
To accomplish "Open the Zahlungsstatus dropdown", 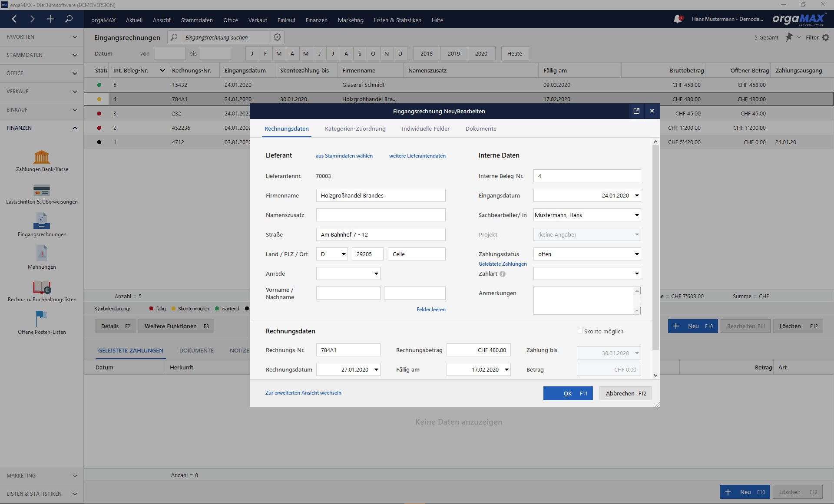I will pos(637,254).
